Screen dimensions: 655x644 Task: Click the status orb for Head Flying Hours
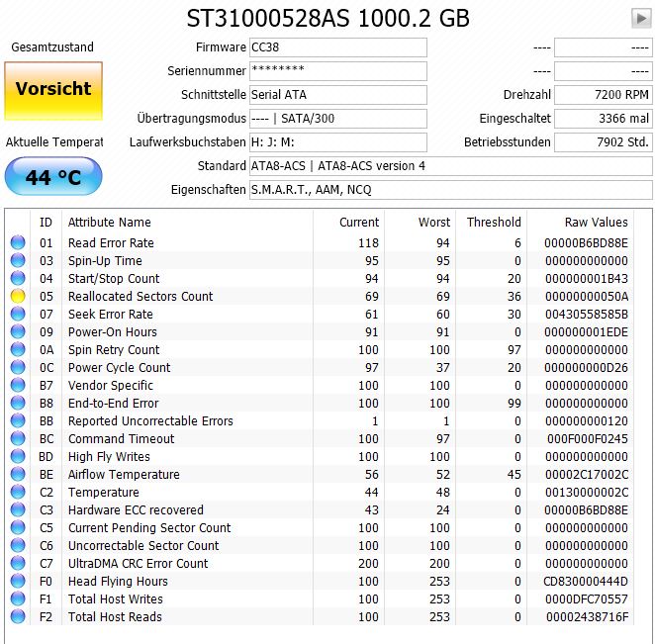(18, 581)
